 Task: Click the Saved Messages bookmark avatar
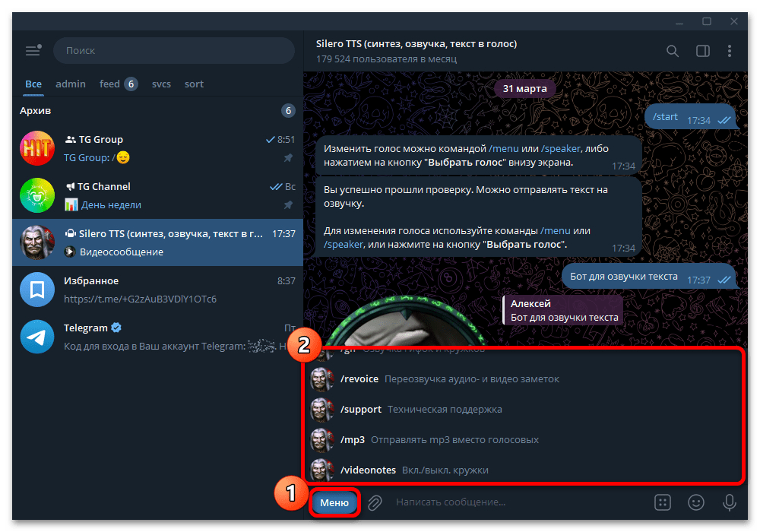tap(37, 290)
